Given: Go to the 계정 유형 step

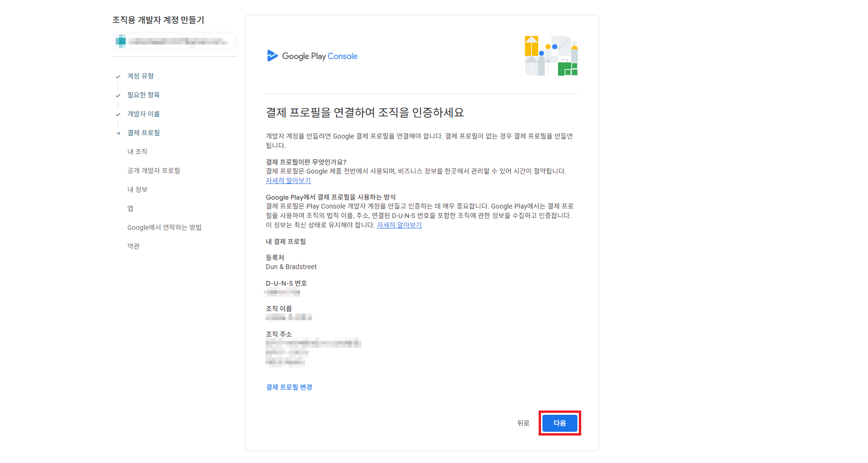Looking at the screenshot, I should [x=140, y=76].
